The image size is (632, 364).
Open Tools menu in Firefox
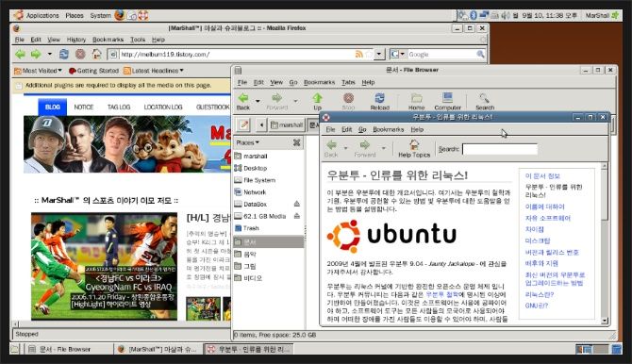[x=138, y=40]
